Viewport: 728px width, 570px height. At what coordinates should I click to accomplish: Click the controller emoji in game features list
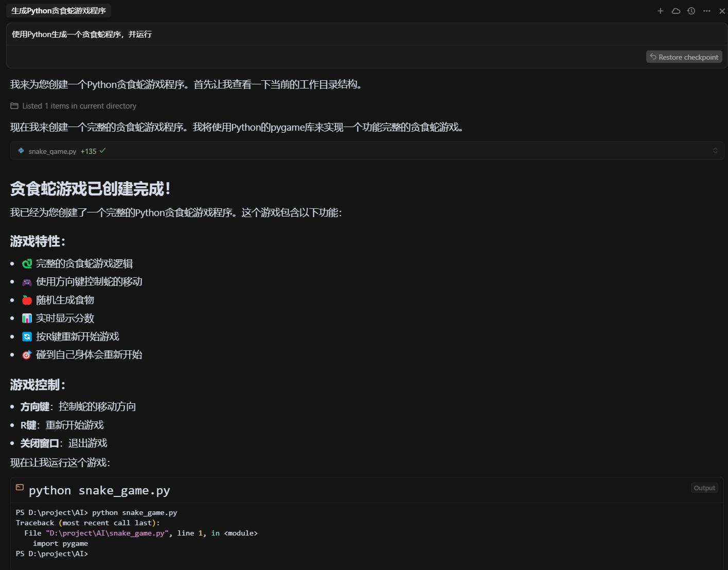(x=27, y=282)
